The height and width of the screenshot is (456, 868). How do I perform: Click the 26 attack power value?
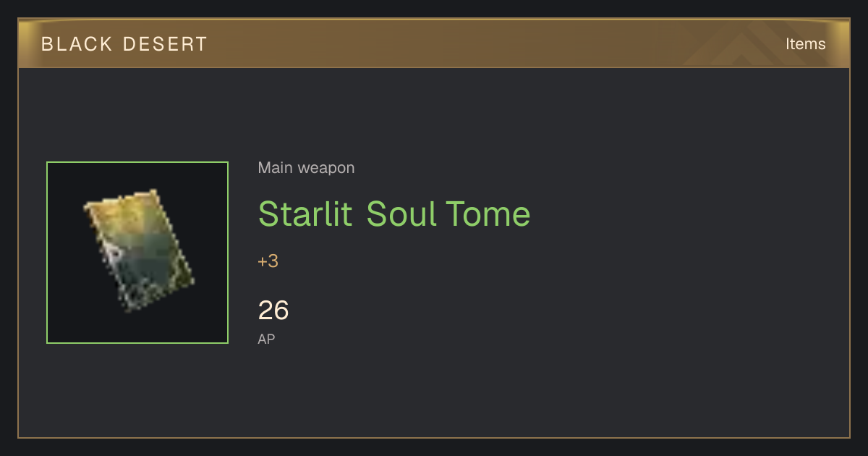[x=273, y=311]
